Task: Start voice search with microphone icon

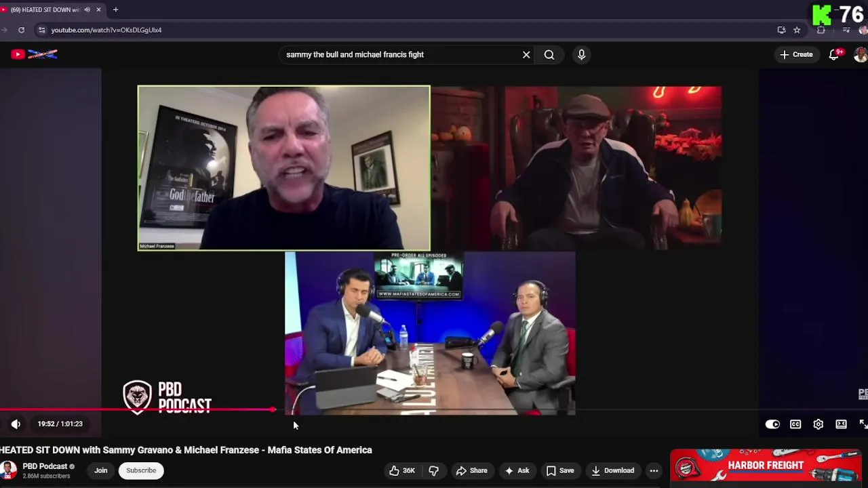Action: click(581, 55)
